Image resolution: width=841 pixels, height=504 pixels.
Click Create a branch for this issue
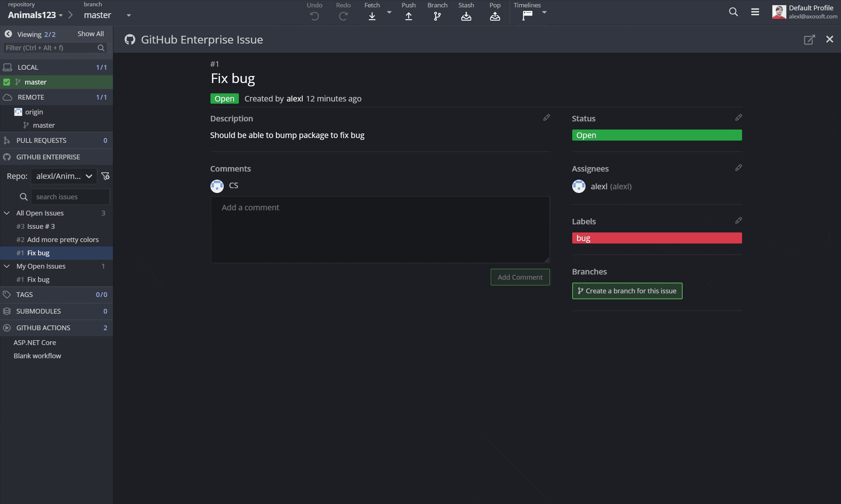point(627,291)
